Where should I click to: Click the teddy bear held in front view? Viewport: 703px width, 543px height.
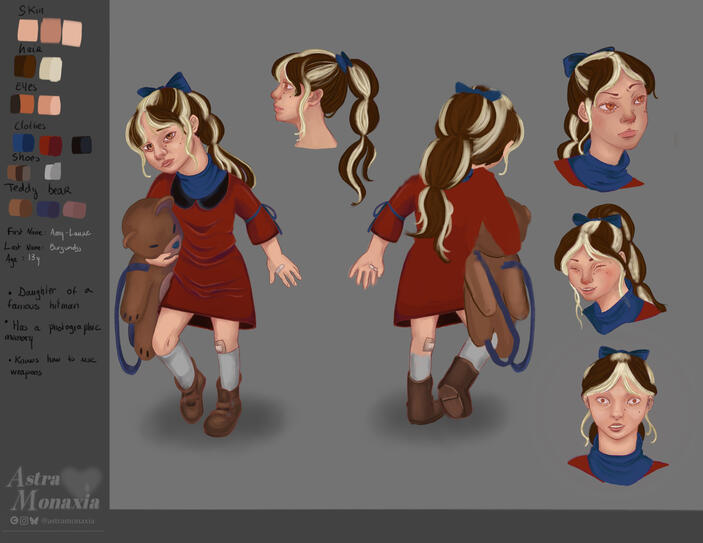pos(151,278)
